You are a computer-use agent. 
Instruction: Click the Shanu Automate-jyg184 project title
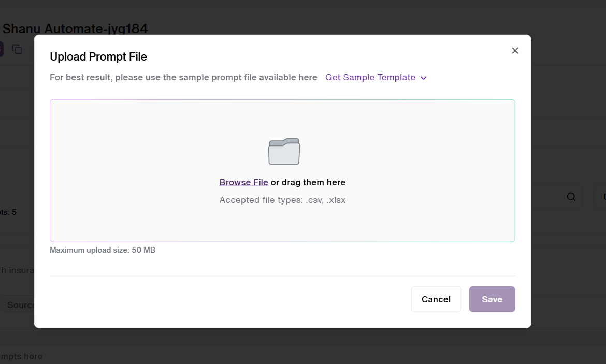[75, 28]
